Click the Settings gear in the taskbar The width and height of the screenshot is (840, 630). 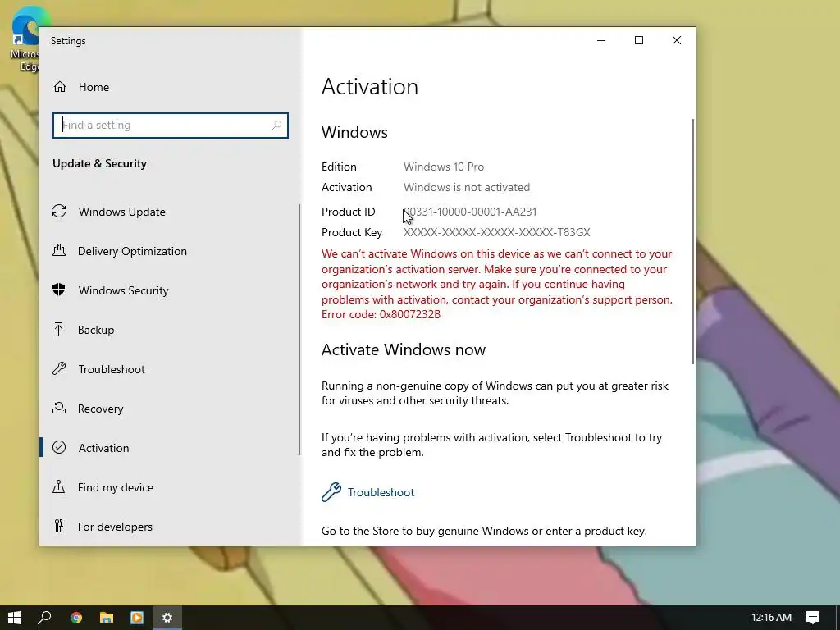pyautogui.click(x=167, y=618)
